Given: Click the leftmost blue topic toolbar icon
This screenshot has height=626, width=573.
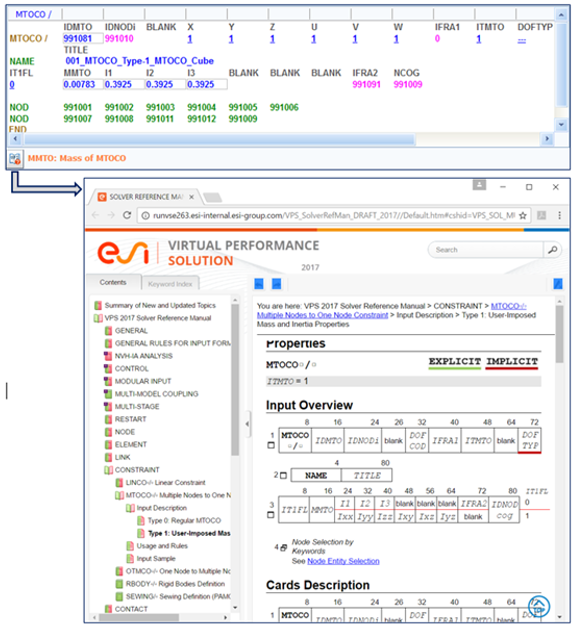Looking at the screenshot, I should pyautogui.click(x=259, y=284).
